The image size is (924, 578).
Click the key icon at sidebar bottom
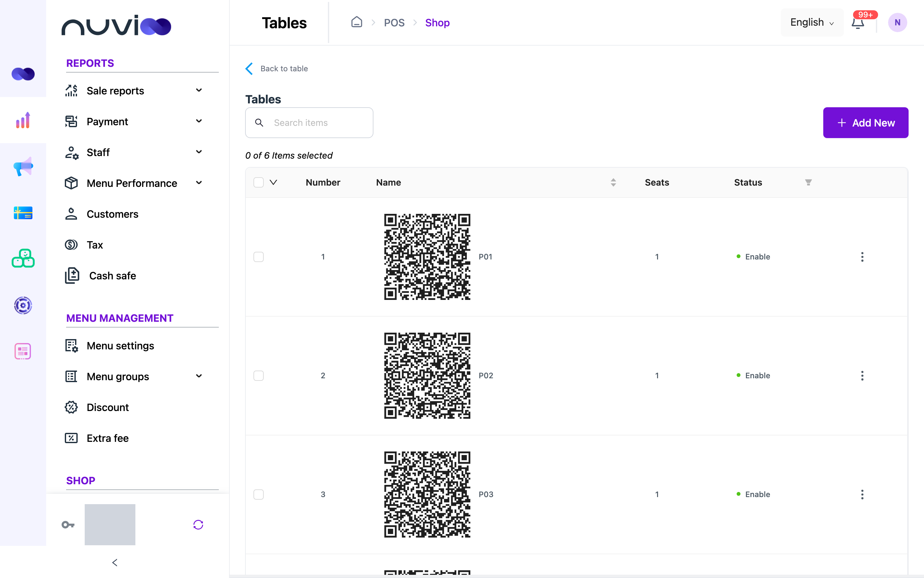coord(68,525)
